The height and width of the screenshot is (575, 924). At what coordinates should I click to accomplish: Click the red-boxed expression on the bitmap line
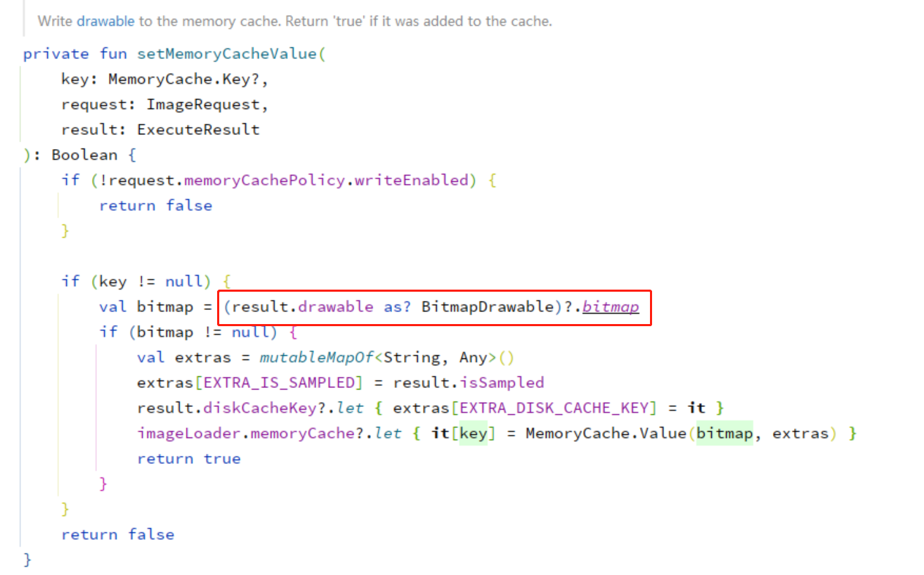pyautogui.click(x=432, y=306)
